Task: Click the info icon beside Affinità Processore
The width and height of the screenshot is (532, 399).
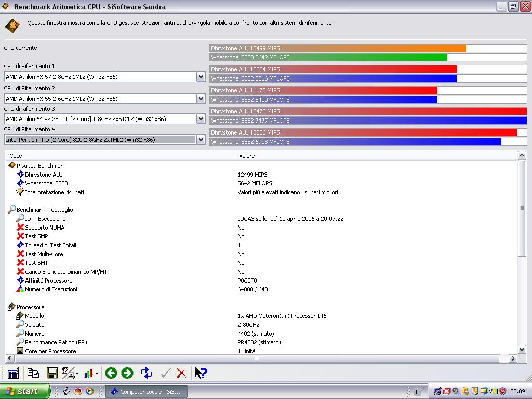Action: click(20, 280)
